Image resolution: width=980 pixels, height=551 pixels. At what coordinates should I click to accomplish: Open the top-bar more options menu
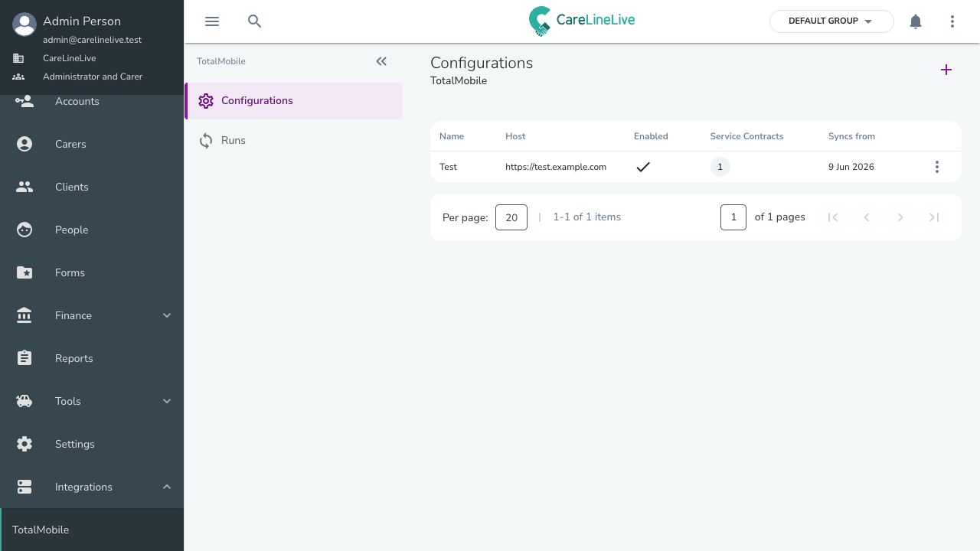pyautogui.click(x=952, y=21)
